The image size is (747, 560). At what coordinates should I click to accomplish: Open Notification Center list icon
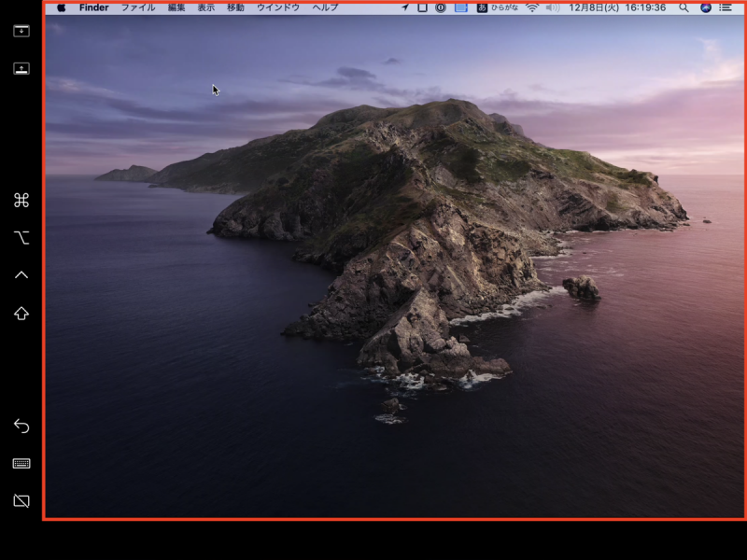tap(726, 7)
